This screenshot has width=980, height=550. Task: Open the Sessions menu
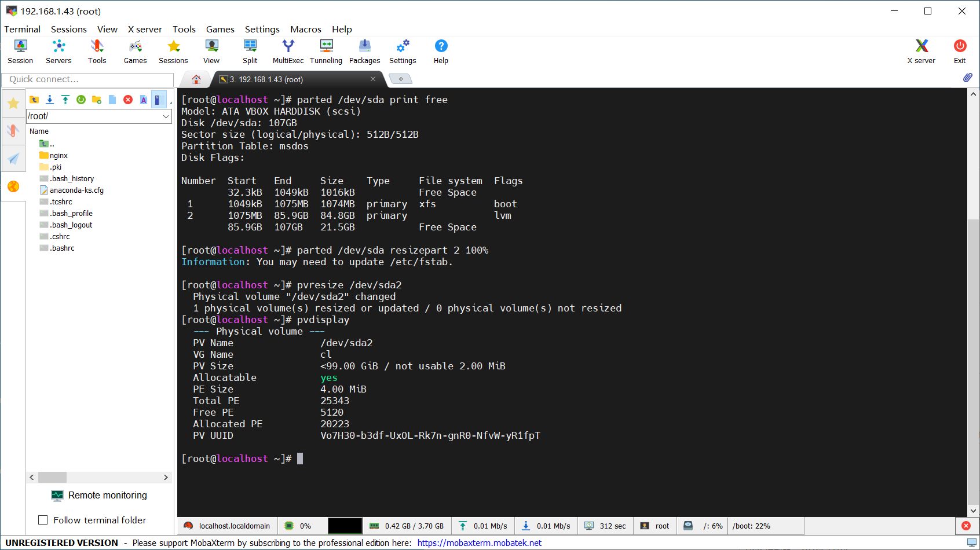tap(68, 29)
